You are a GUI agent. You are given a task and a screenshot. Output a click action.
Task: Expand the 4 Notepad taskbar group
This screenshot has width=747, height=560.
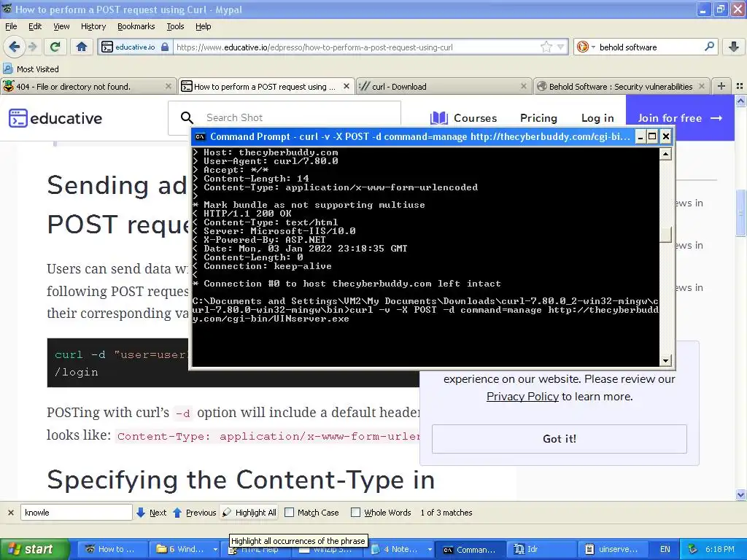[x=401, y=550]
